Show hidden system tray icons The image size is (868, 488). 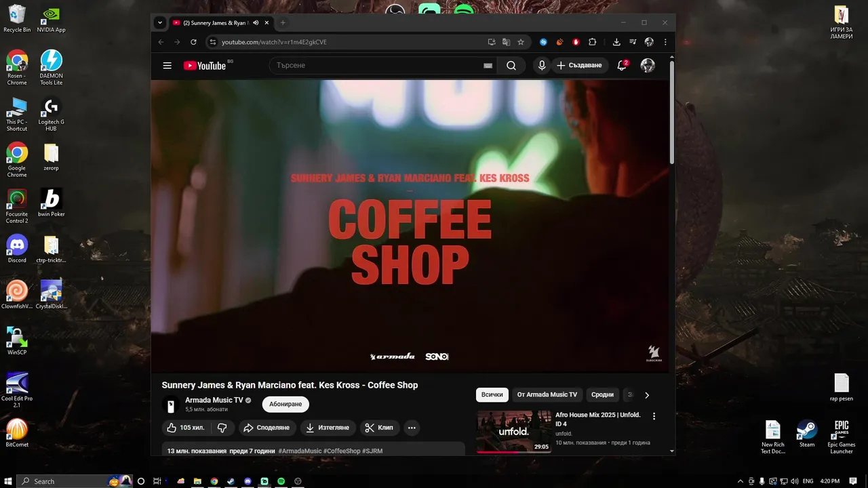(741, 481)
